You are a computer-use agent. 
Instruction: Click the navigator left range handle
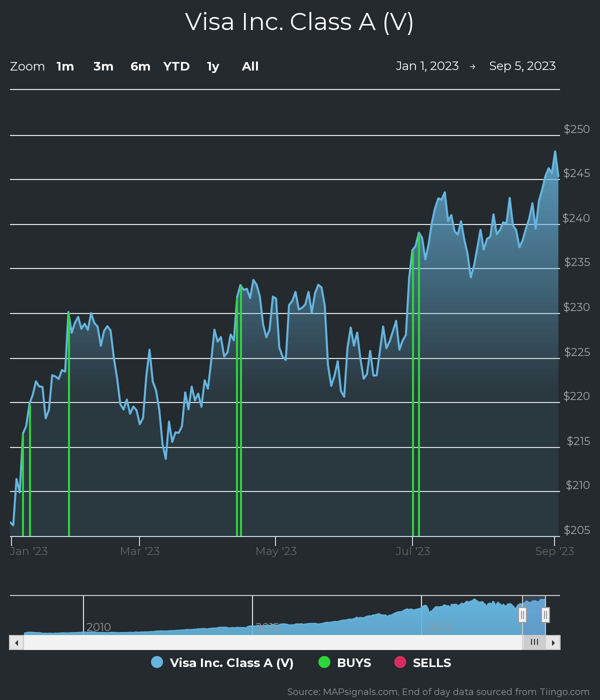click(522, 615)
